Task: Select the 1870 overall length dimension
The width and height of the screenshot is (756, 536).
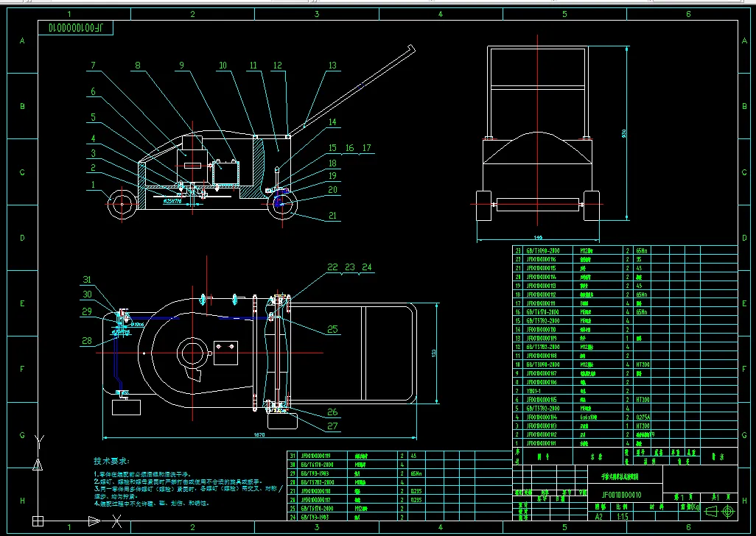Action: 259,435
